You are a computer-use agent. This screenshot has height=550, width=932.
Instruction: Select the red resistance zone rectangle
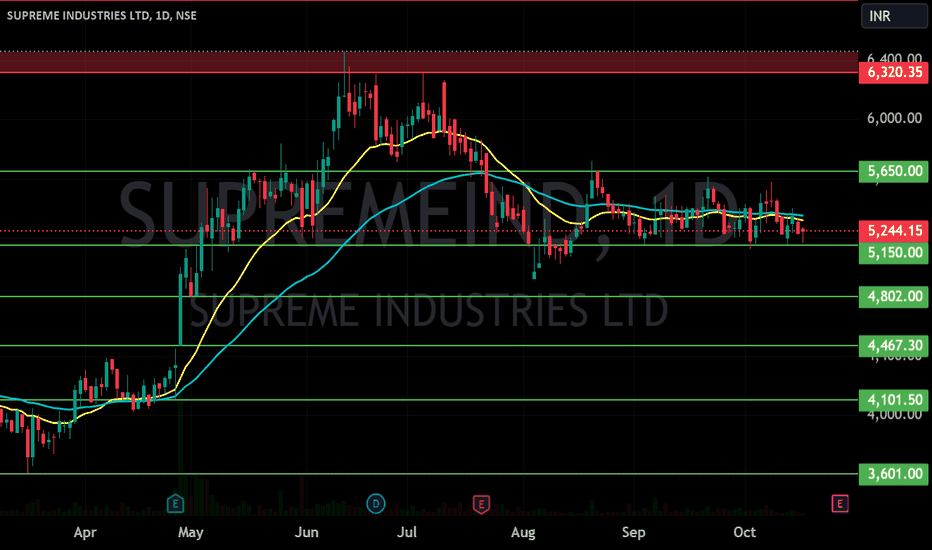[429, 62]
